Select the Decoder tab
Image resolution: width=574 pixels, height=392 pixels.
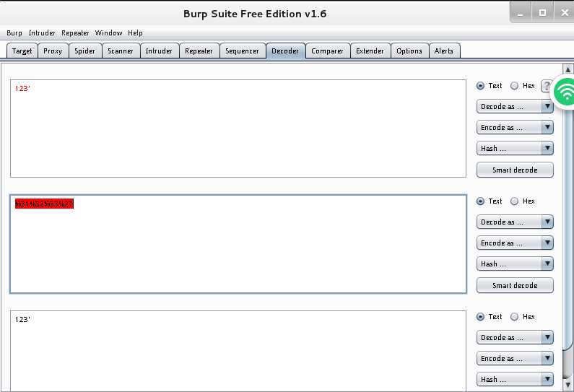pyautogui.click(x=285, y=51)
